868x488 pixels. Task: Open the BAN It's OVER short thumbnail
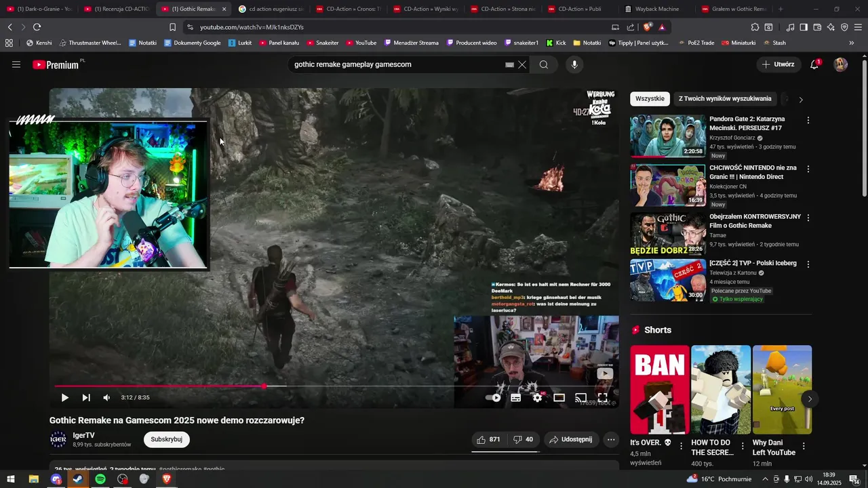(x=660, y=390)
